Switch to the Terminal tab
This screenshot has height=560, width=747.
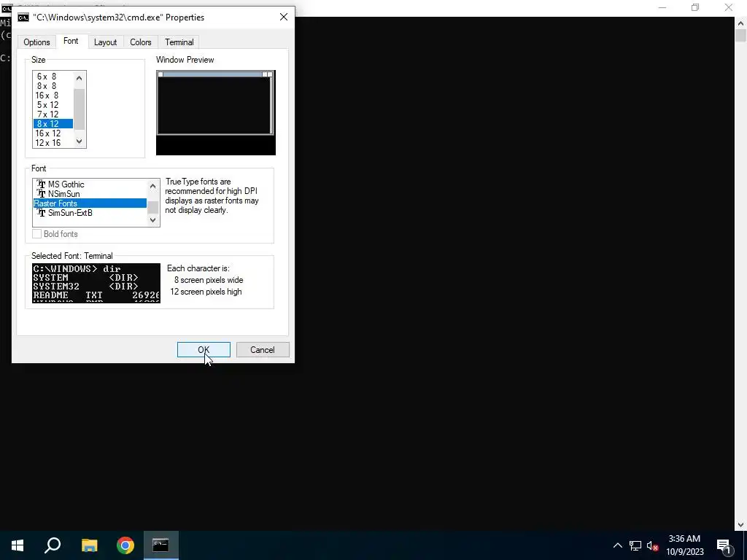tap(179, 42)
